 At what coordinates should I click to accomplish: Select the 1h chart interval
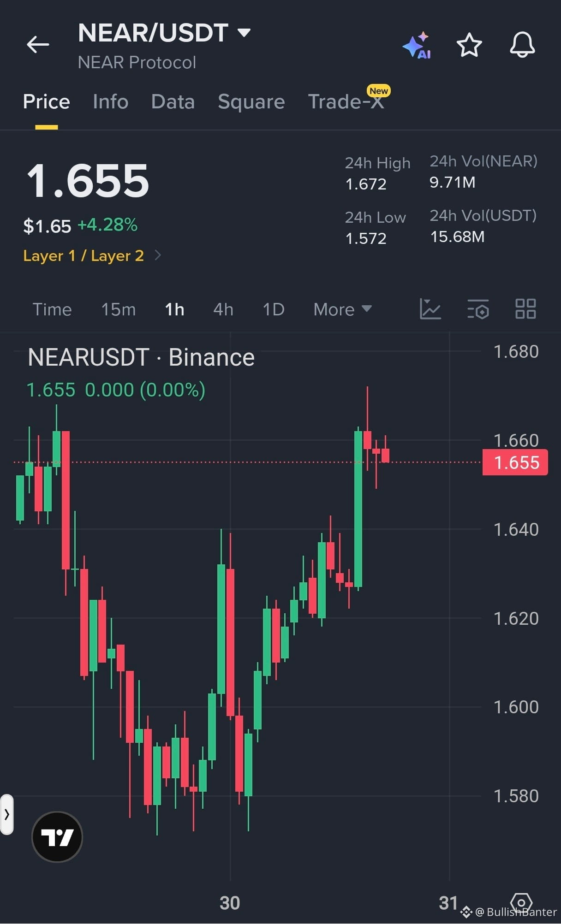coord(175,309)
